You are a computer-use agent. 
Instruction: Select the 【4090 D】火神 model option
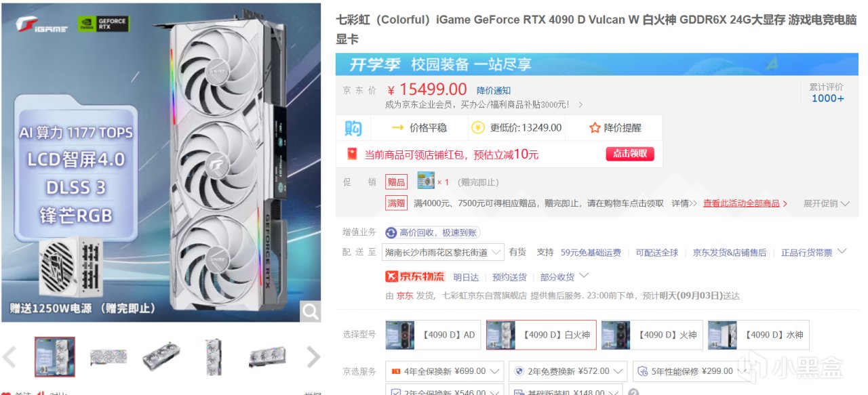[650, 335]
